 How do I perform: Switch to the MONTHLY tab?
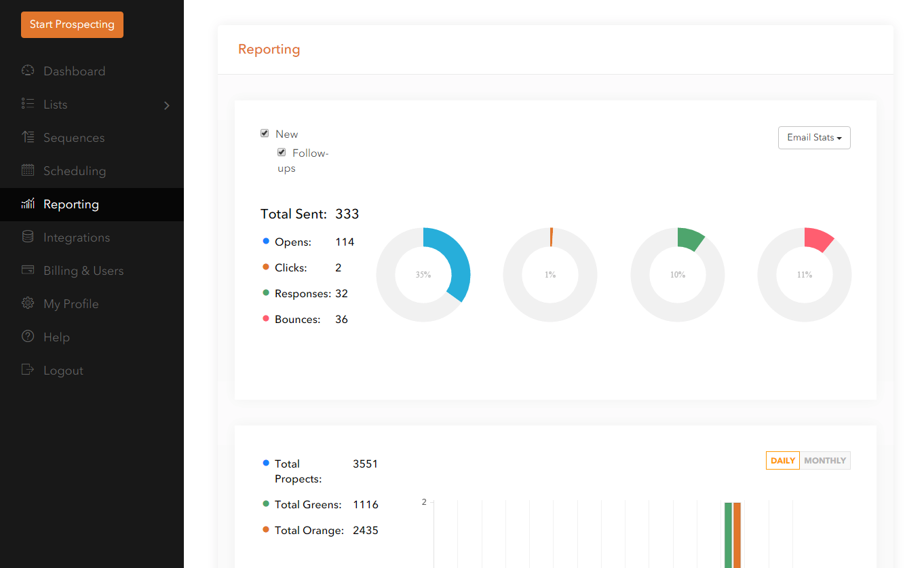pyautogui.click(x=825, y=460)
